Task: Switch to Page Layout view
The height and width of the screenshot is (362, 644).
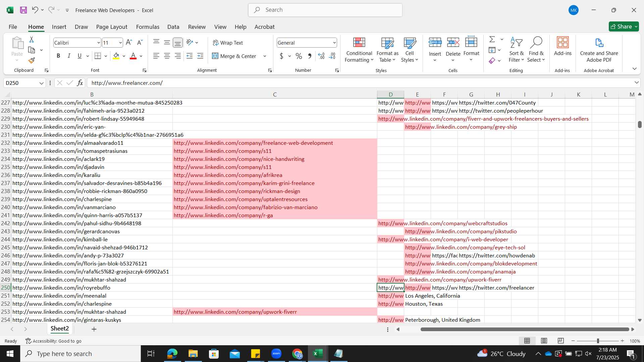Action: 544,341
